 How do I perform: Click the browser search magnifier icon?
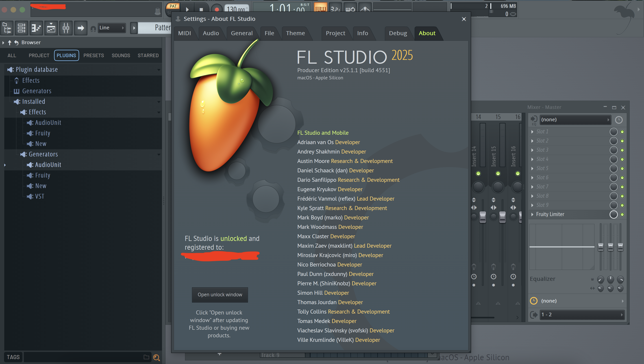click(x=157, y=357)
